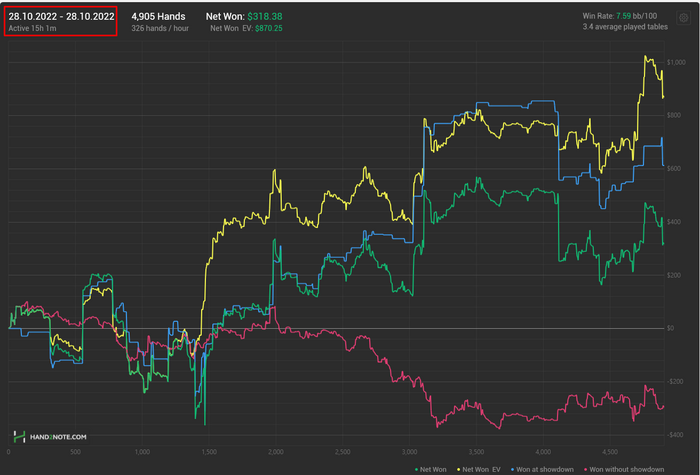The image size is (700, 475).
Task: Click the Active 15h 1m duration
Action: click(x=34, y=29)
